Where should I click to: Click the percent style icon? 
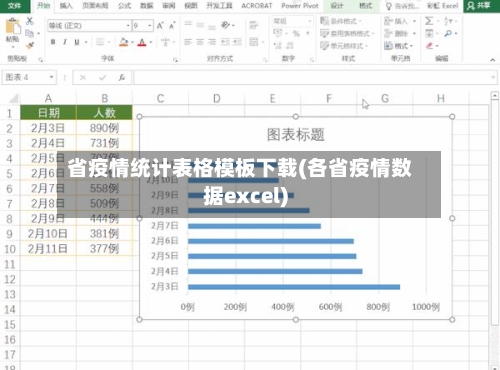pos(296,33)
